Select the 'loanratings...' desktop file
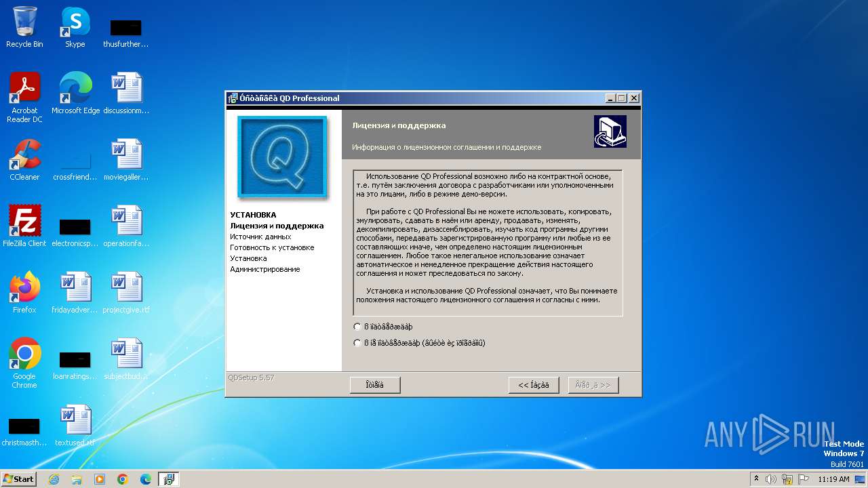Image resolution: width=868 pixels, height=488 pixels. coord(75,365)
